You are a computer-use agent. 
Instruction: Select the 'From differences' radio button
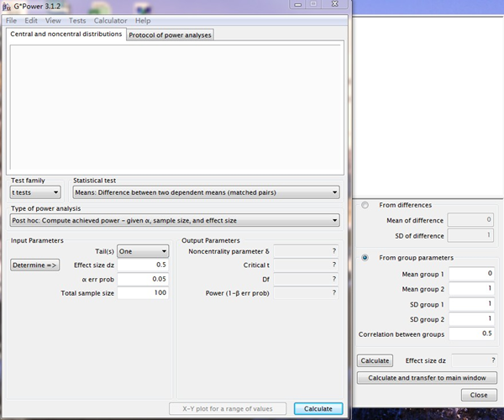365,205
